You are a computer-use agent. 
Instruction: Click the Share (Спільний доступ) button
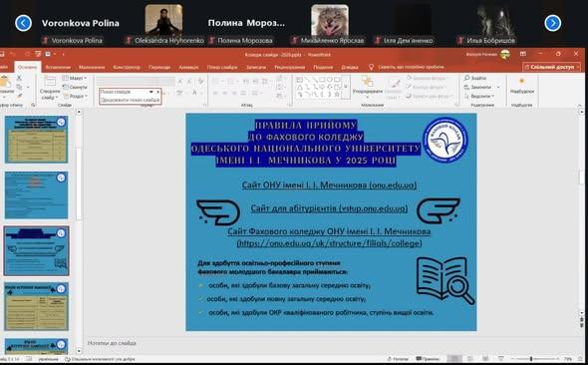(551, 67)
